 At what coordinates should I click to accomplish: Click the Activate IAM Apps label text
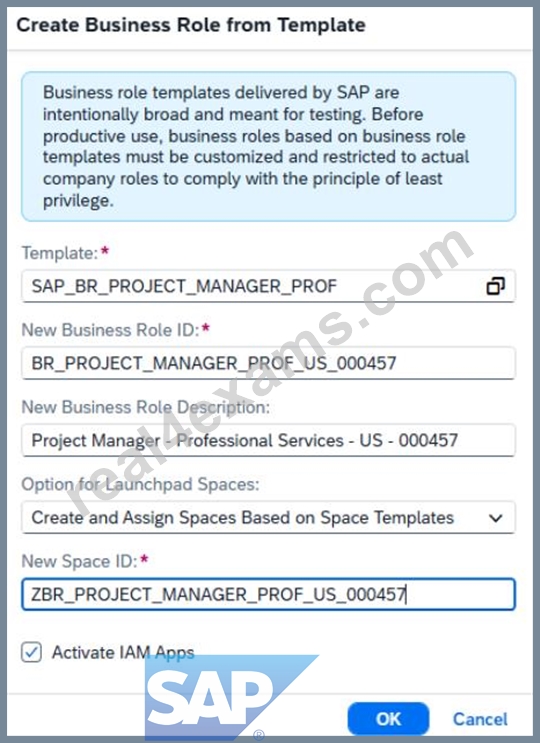click(x=123, y=652)
